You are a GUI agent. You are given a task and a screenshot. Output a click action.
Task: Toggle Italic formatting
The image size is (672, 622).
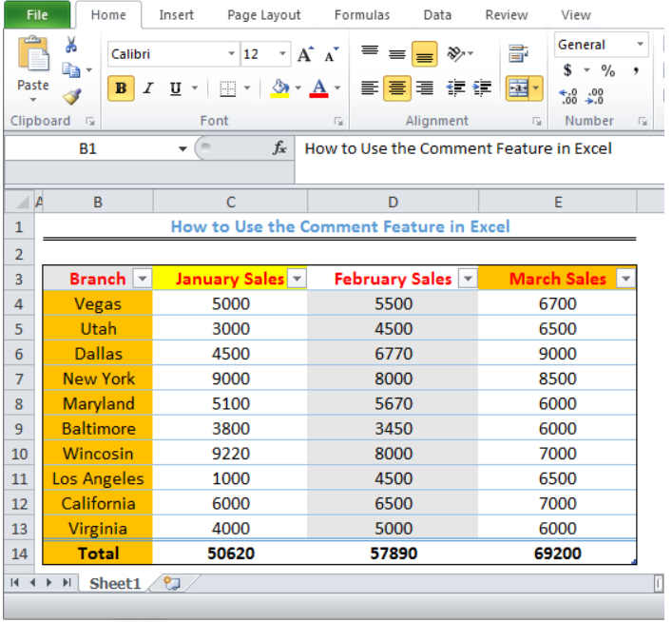coord(148,88)
